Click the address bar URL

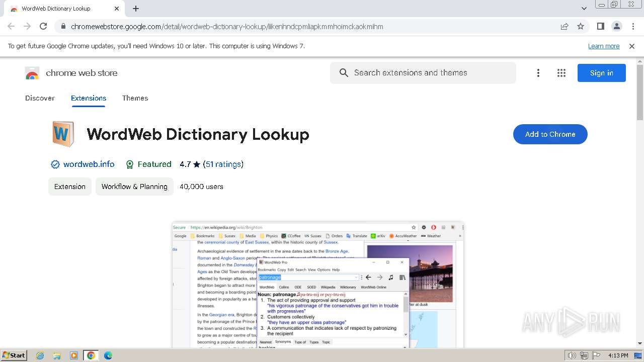[227, 27]
